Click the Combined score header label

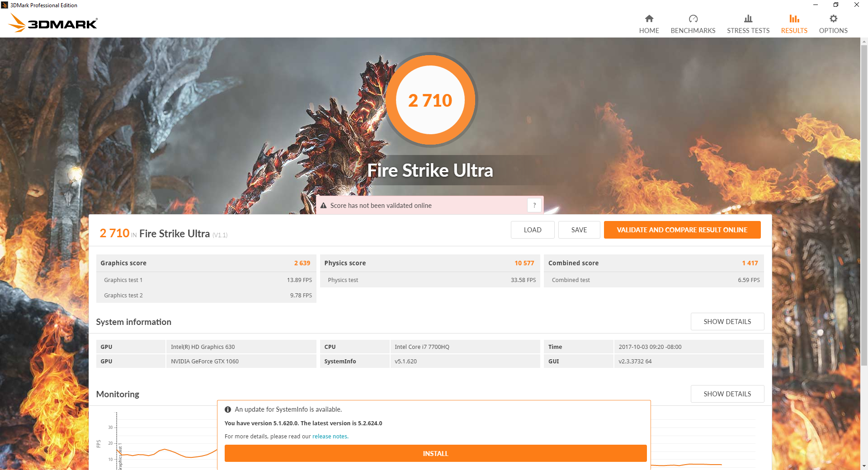(x=573, y=263)
